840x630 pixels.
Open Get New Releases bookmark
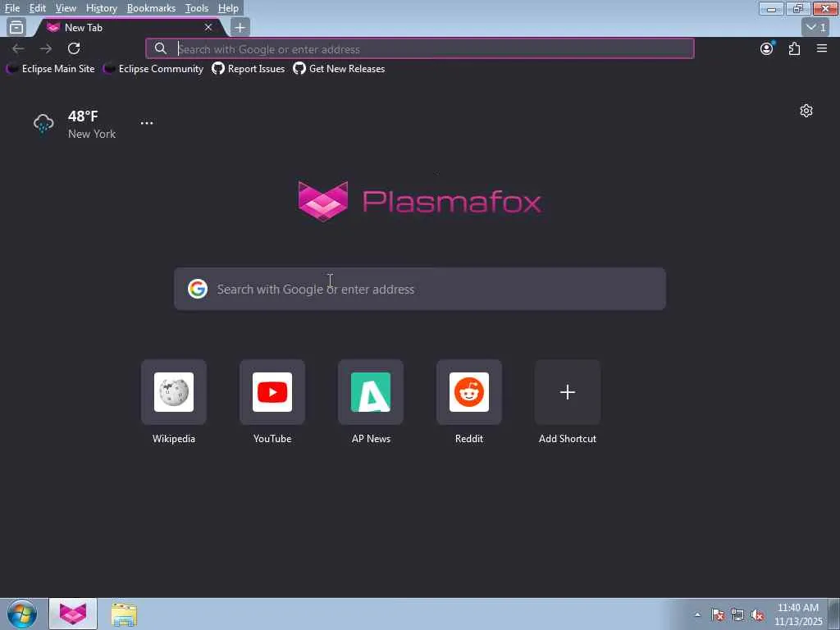point(339,69)
